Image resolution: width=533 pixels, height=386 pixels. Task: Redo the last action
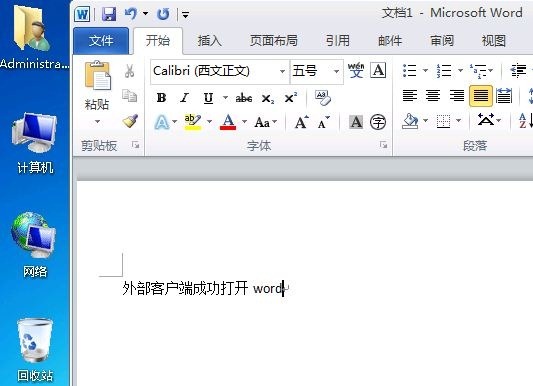[x=163, y=14]
